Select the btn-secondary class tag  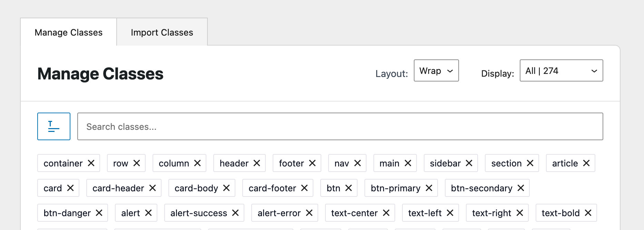coord(481,188)
